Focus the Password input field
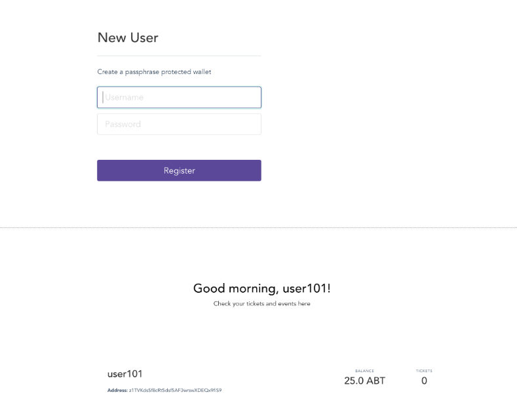 pos(179,124)
